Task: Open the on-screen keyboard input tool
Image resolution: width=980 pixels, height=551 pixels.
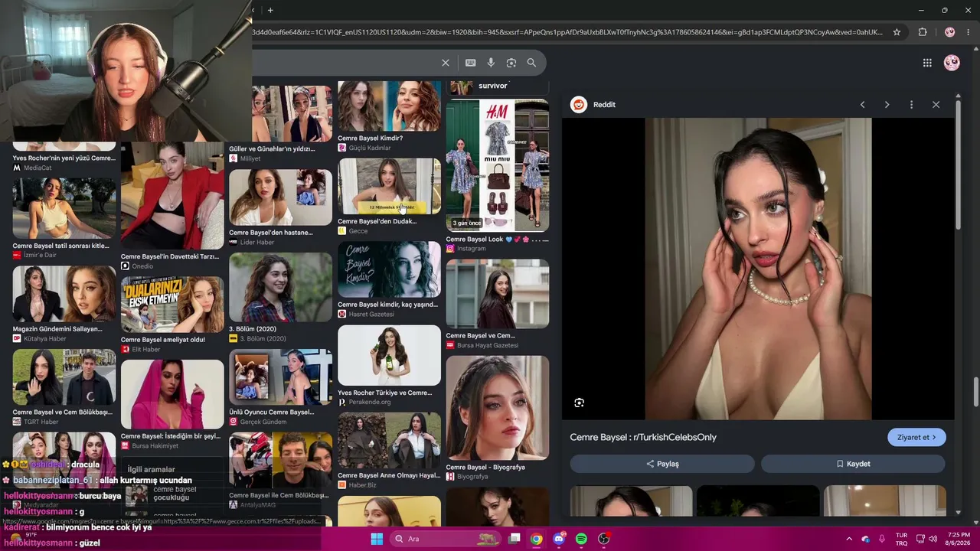Action: [x=471, y=63]
